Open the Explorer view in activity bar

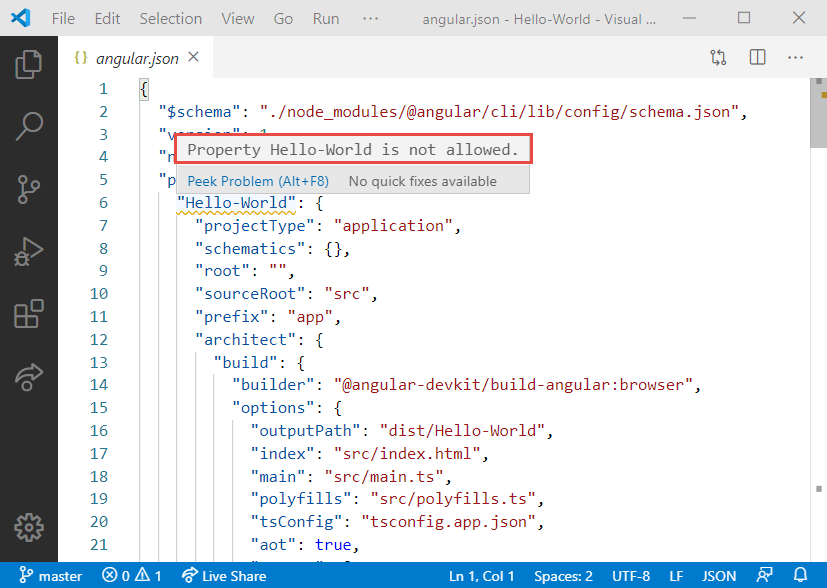pyautogui.click(x=28, y=64)
